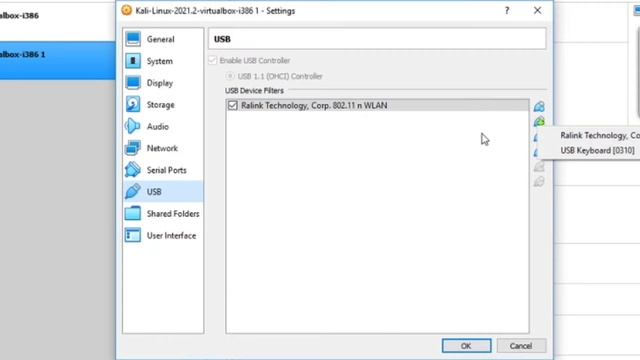Open the Display settings category
The width and height of the screenshot is (640, 360).
click(163, 83)
